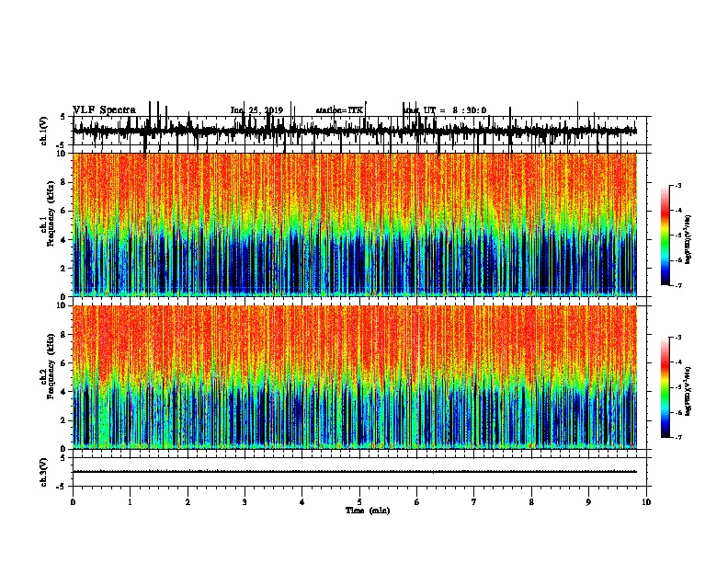Click the "-7" label on ch.1 colorbar

point(677,285)
